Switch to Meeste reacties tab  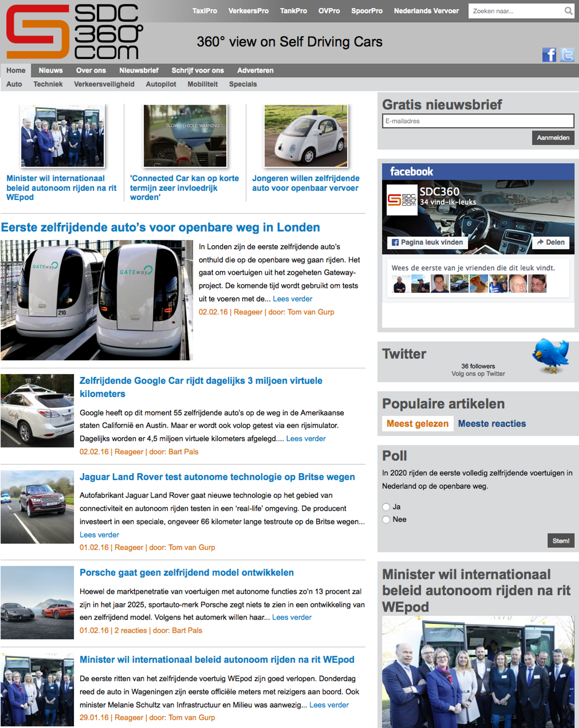[492, 423]
